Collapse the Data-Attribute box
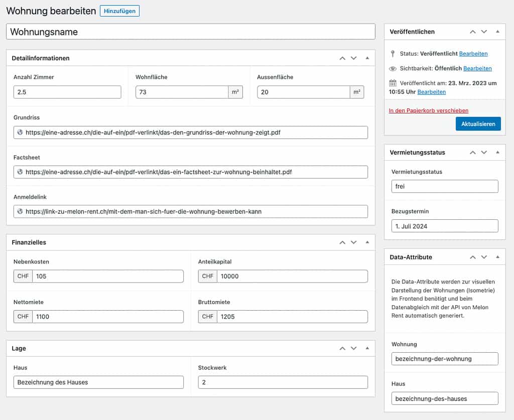The image size is (514, 420). click(x=497, y=257)
